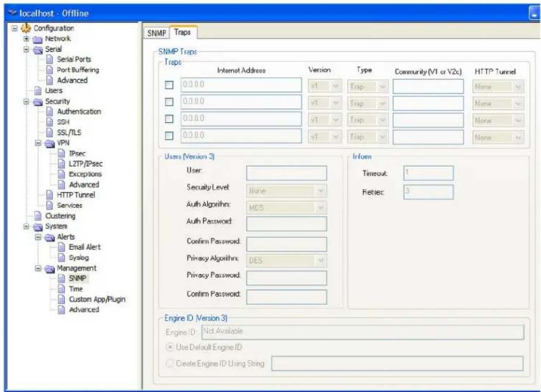This screenshot has height=392, width=541.
Task: Collapse the Management tree node
Action: [x=38, y=268]
